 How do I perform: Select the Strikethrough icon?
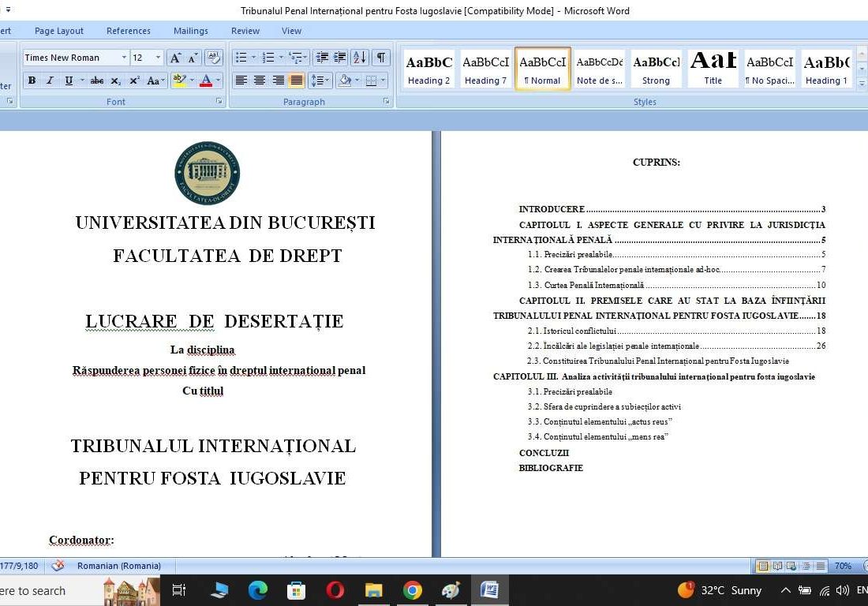pyautogui.click(x=98, y=80)
